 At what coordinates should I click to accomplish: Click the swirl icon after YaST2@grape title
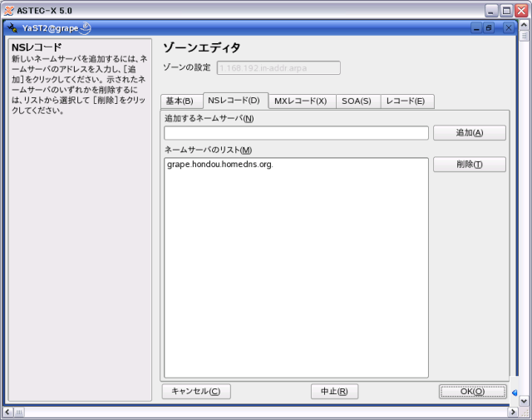click(x=86, y=28)
